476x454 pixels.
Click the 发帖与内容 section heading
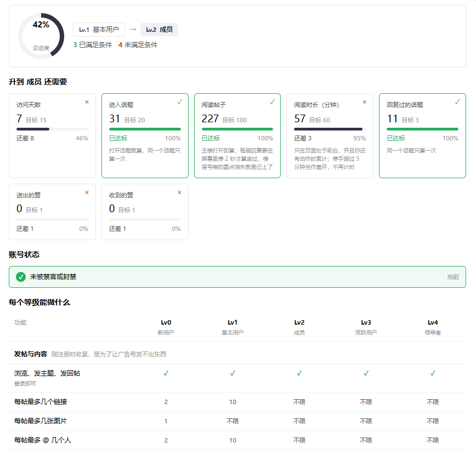pos(31,354)
